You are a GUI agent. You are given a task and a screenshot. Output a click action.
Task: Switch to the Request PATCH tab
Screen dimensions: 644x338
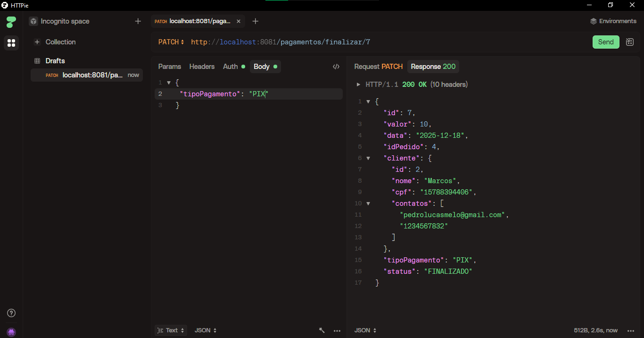378,67
